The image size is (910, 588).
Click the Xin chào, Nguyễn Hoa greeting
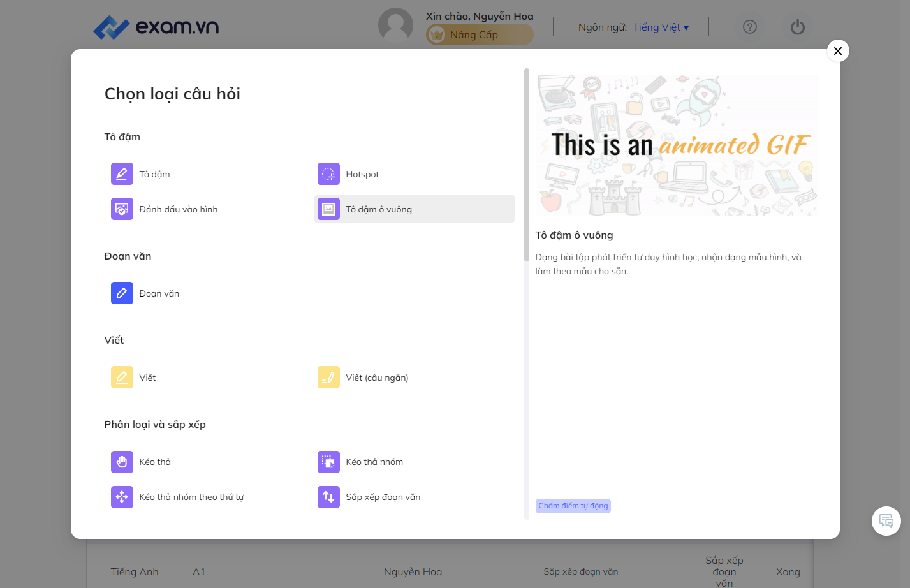click(x=480, y=16)
